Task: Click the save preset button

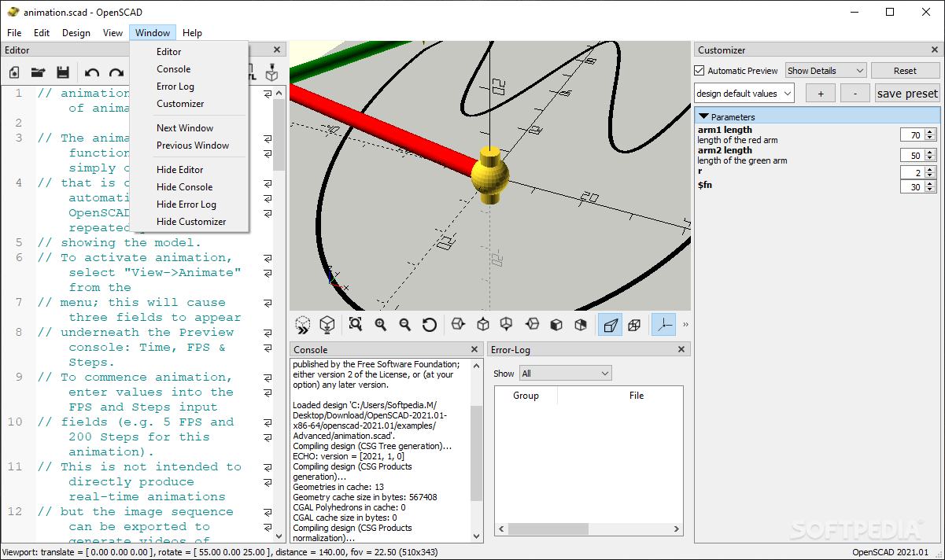Action: point(907,94)
